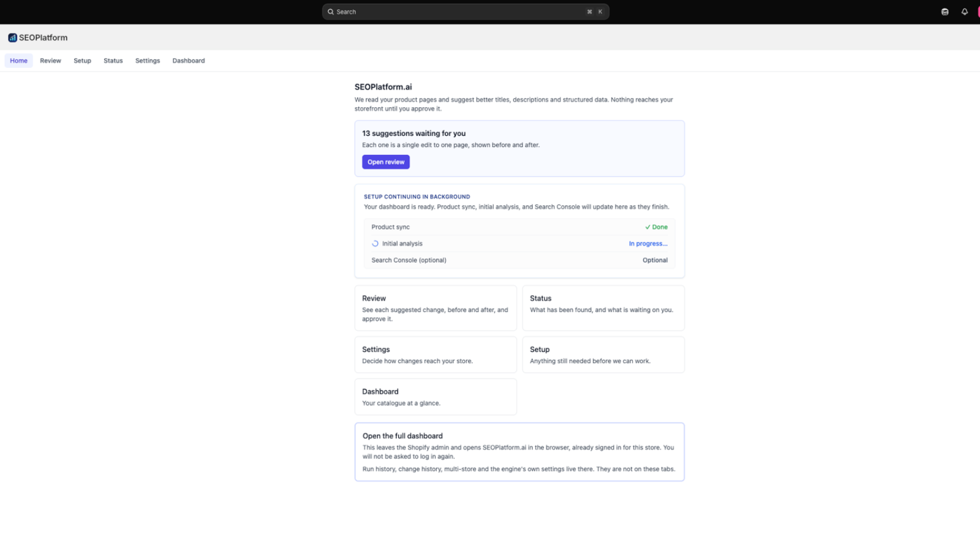The height and width of the screenshot is (551, 980).
Task: Open the Dashboard catalogue card
Action: 435,397
